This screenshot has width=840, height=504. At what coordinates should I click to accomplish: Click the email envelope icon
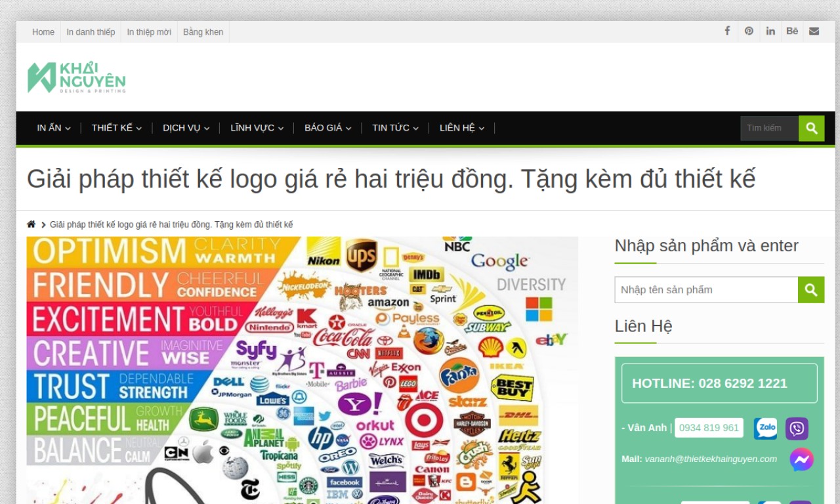point(814,31)
